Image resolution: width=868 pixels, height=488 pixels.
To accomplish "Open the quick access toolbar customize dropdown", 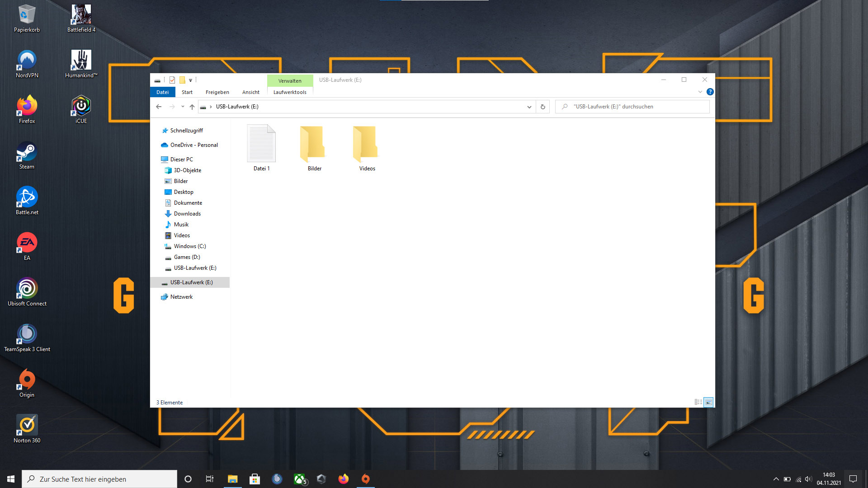I will [190, 80].
